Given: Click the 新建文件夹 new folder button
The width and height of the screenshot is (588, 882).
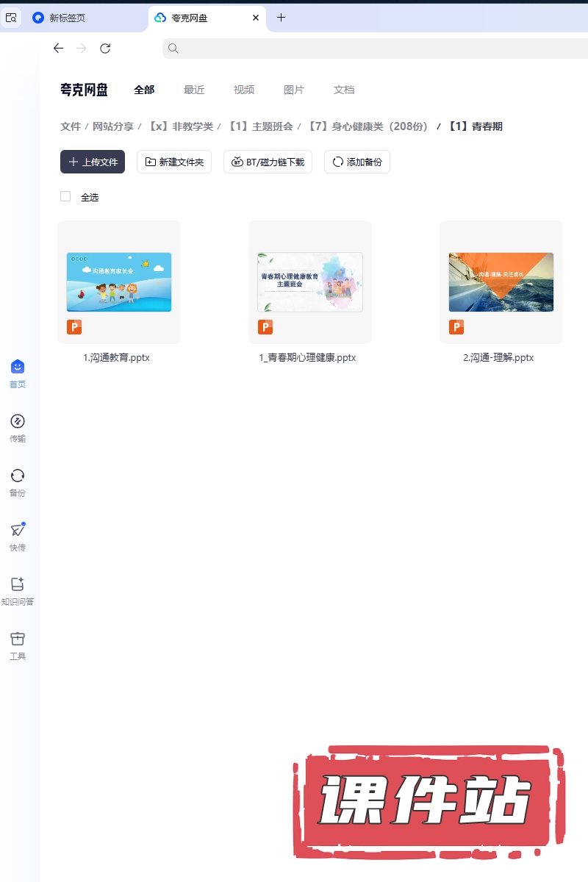Looking at the screenshot, I should 175,162.
